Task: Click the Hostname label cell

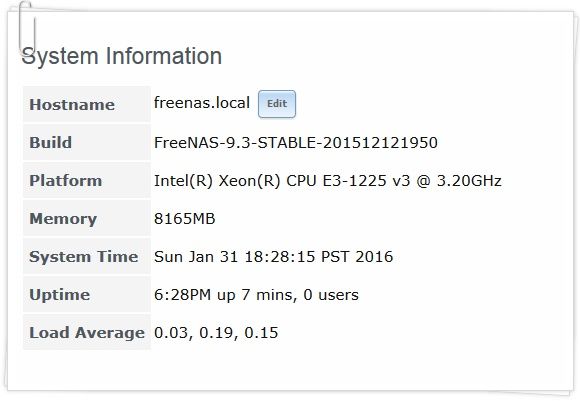Action: (x=87, y=104)
